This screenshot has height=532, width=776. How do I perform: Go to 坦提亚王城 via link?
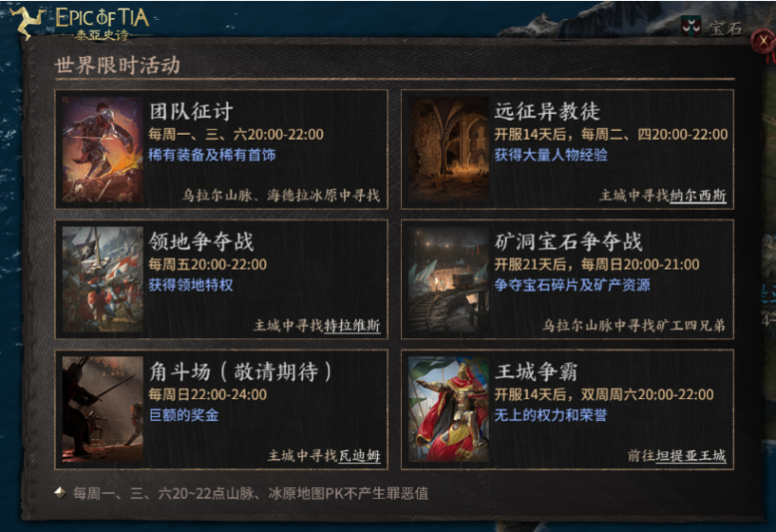(x=691, y=455)
